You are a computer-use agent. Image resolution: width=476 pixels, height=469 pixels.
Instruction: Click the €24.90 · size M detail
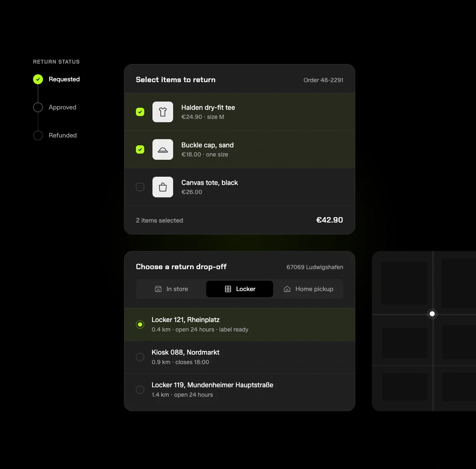pyautogui.click(x=202, y=117)
